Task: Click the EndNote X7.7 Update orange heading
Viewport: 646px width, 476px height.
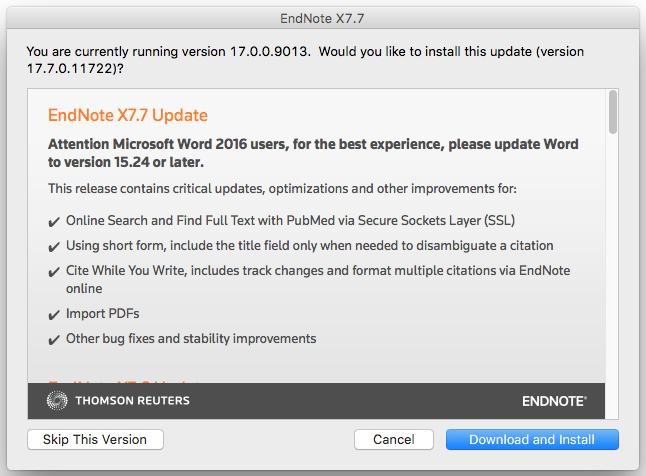Action: tap(128, 116)
